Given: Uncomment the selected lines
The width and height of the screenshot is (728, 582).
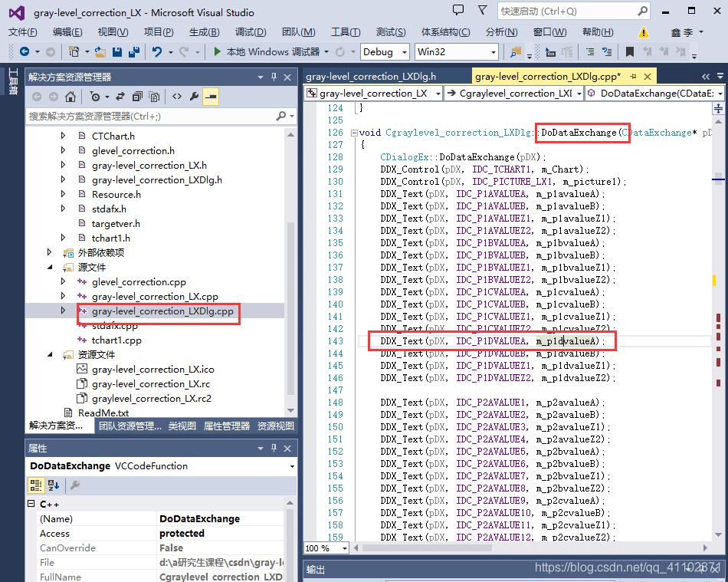Looking at the screenshot, I should click(x=607, y=52).
